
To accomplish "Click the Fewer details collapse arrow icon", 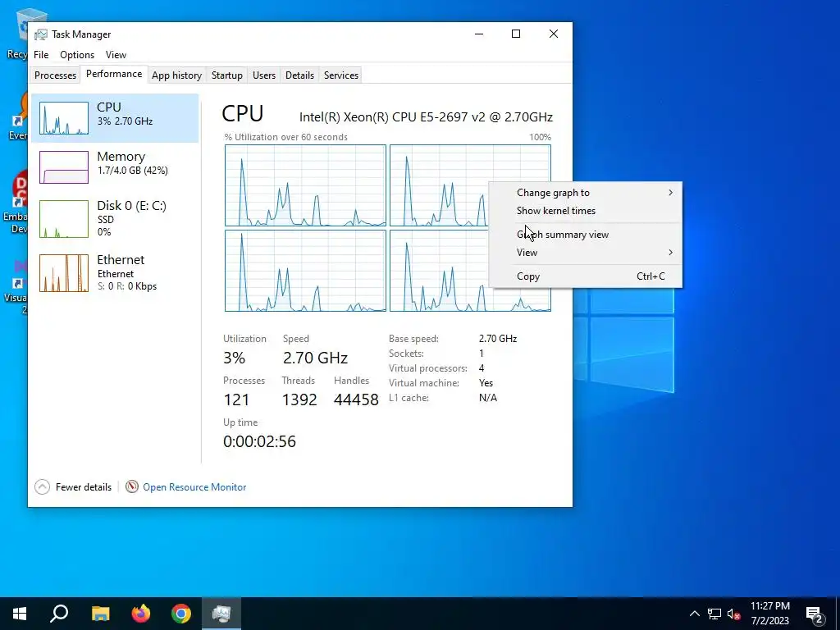I will pos(42,487).
